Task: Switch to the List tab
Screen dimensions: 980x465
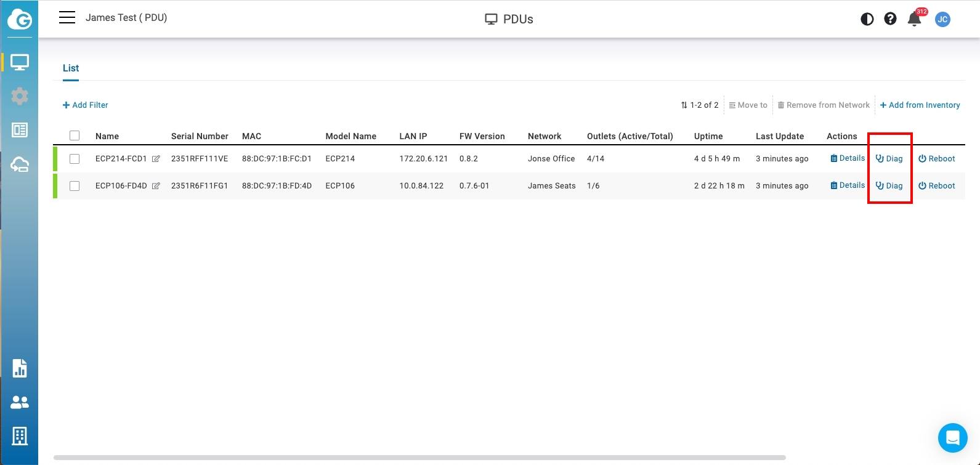Action: pyautogui.click(x=71, y=68)
